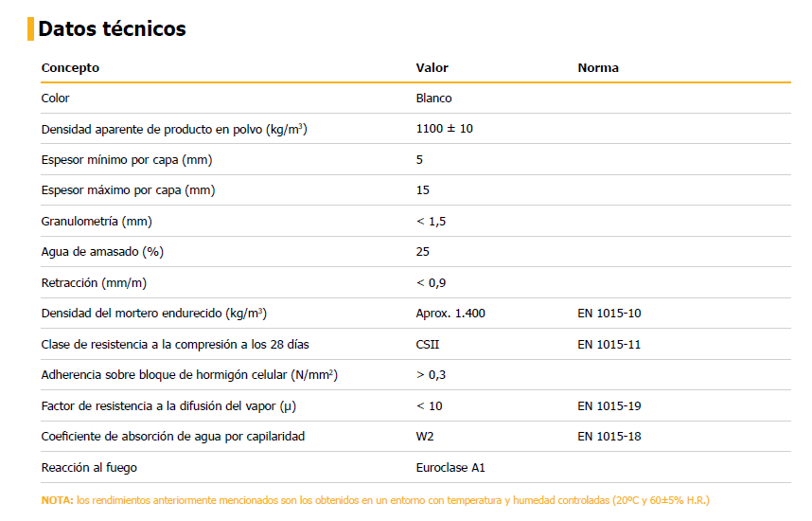Image resolution: width=812 pixels, height=521 pixels.
Task: Select the 1100 ± 10 density value
Action: pos(444,129)
